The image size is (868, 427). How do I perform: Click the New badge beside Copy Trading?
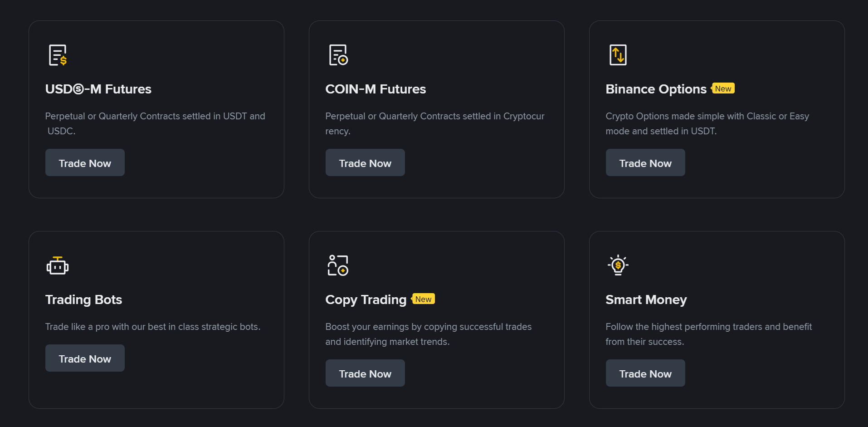click(423, 299)
